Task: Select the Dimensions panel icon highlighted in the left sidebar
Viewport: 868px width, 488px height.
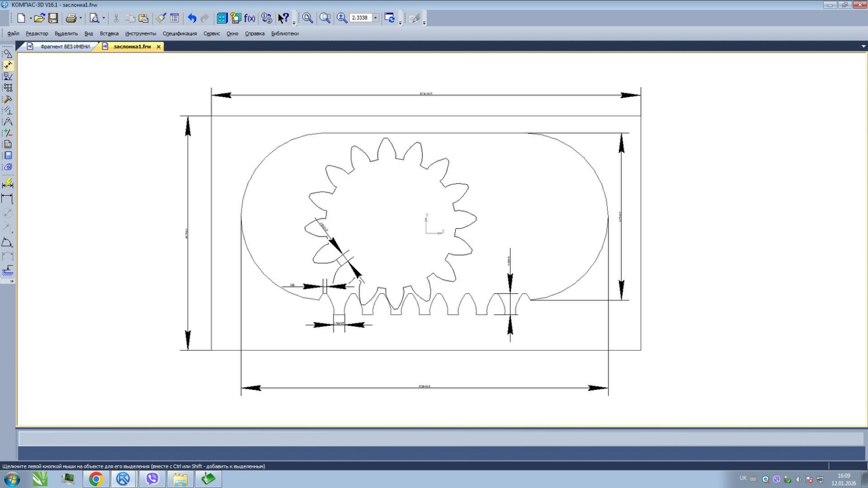Action: (8, 65)
